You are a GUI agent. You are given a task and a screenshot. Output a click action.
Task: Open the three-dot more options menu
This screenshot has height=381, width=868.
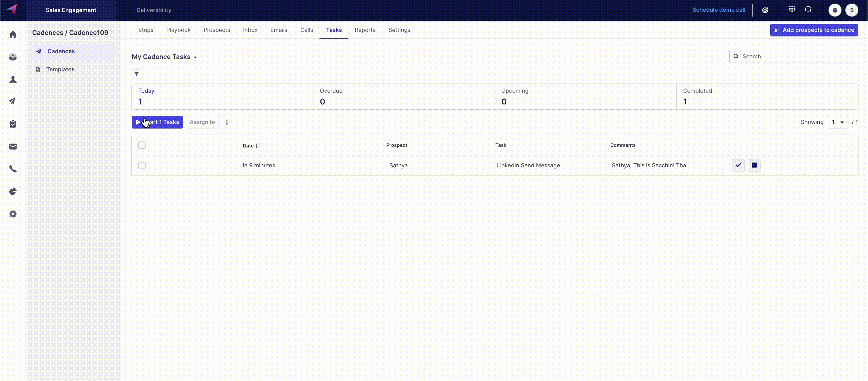click(227, 122)
